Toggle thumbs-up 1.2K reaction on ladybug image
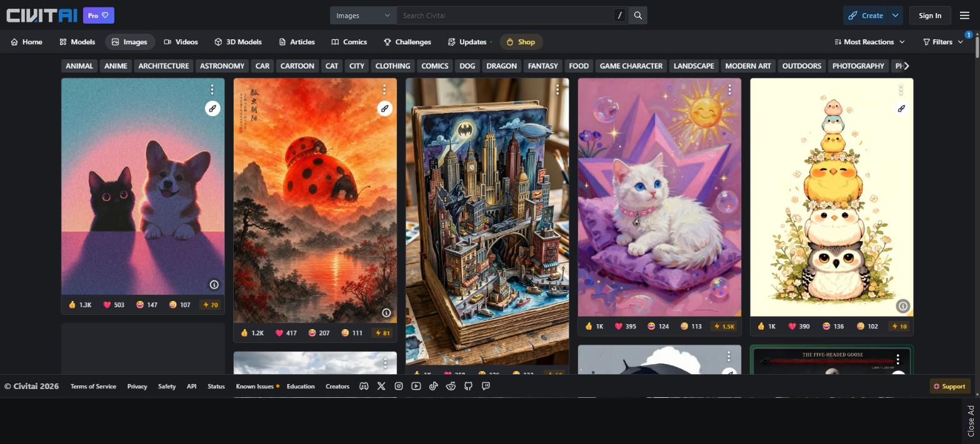The height and width of the screenshot is (444, 980). click(252, 333)
